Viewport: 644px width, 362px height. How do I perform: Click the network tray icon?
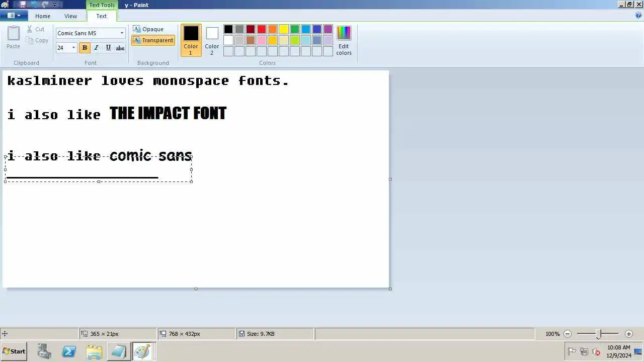point(584,352)
